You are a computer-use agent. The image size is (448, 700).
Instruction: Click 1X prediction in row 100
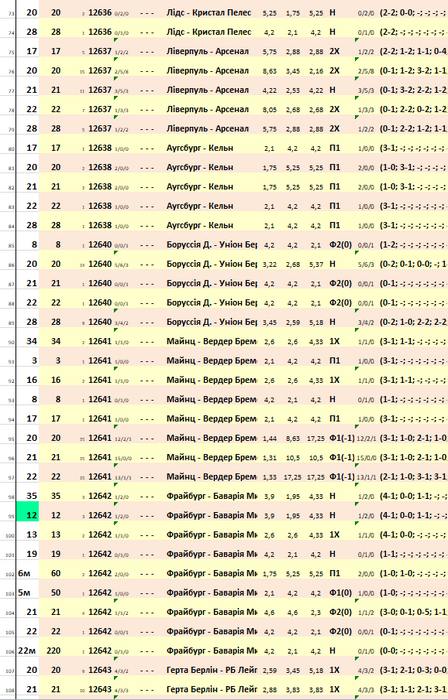pyautogui.click(x=335, y=535)
